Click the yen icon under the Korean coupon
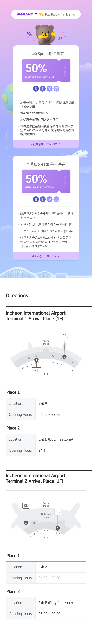The width and height of the screenshot is (92, 644). [x=50, y=199]
